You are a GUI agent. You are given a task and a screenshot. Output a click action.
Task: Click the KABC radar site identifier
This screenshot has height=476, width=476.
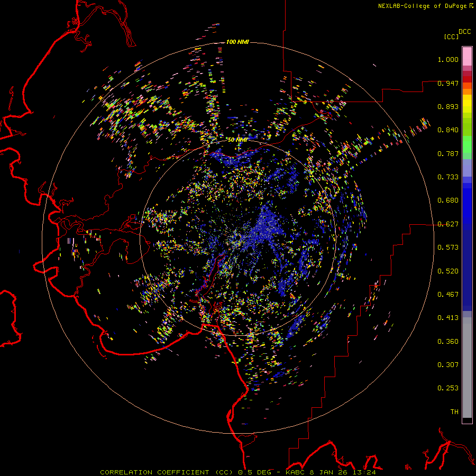point(296,472)
